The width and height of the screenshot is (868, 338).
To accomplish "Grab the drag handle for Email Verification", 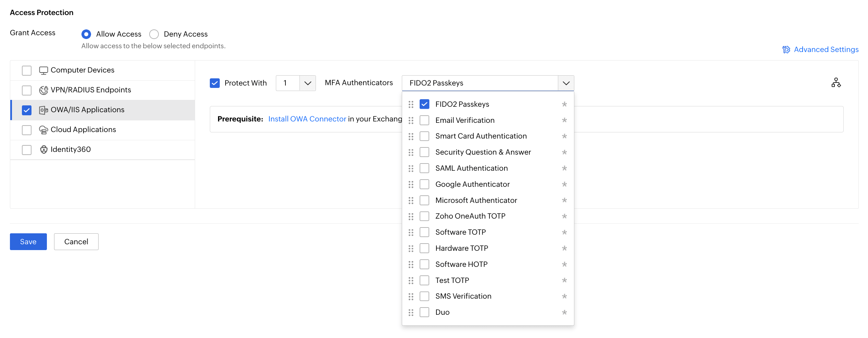I will 411,120.
